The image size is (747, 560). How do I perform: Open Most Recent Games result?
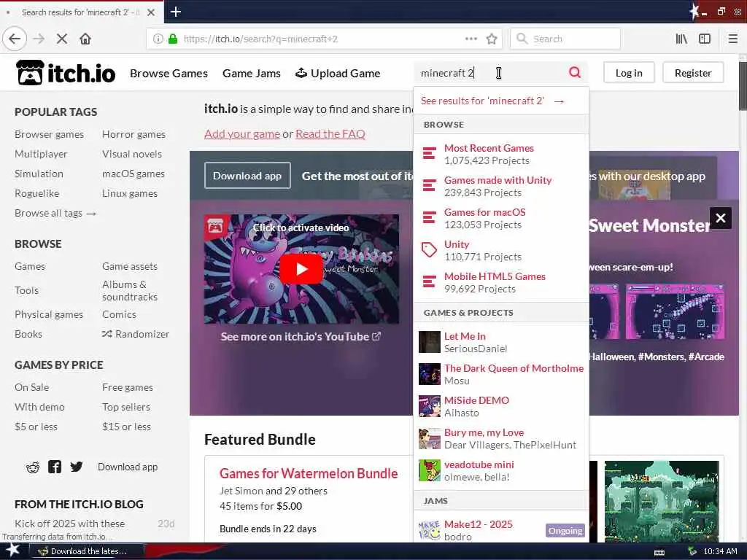click(x=501, y=155)
